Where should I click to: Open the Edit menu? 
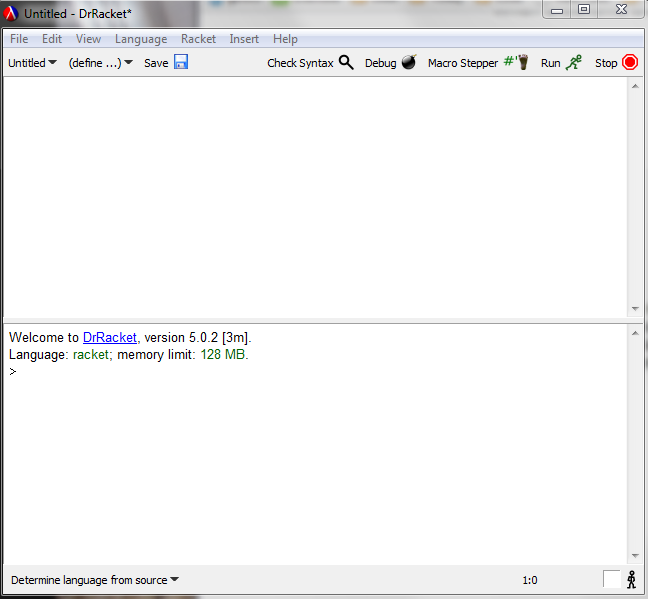tap(52, 39)
